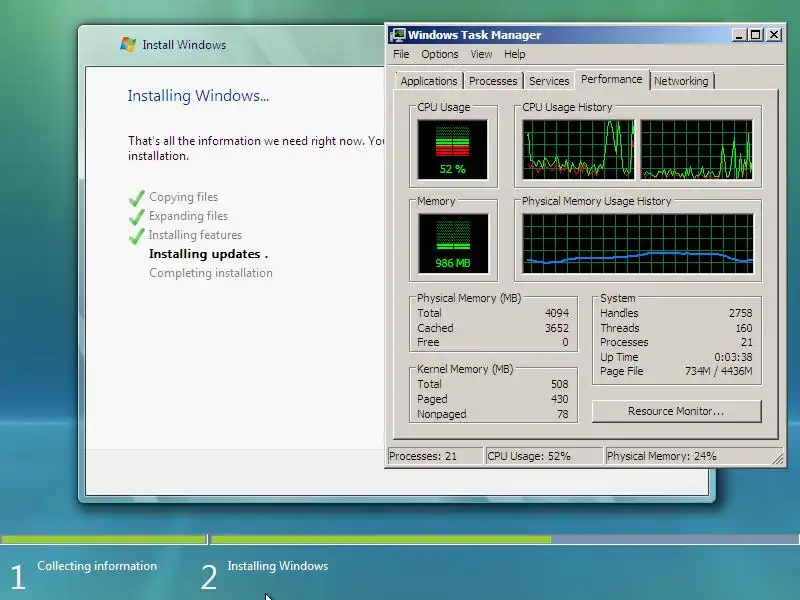Click the Resource Monitor button
Screen dimensions: 800x600
coord(676,411)
